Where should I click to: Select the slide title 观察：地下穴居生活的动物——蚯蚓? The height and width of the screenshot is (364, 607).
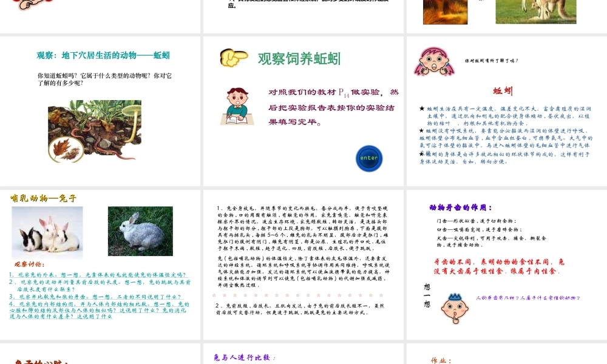click(103, 55)
